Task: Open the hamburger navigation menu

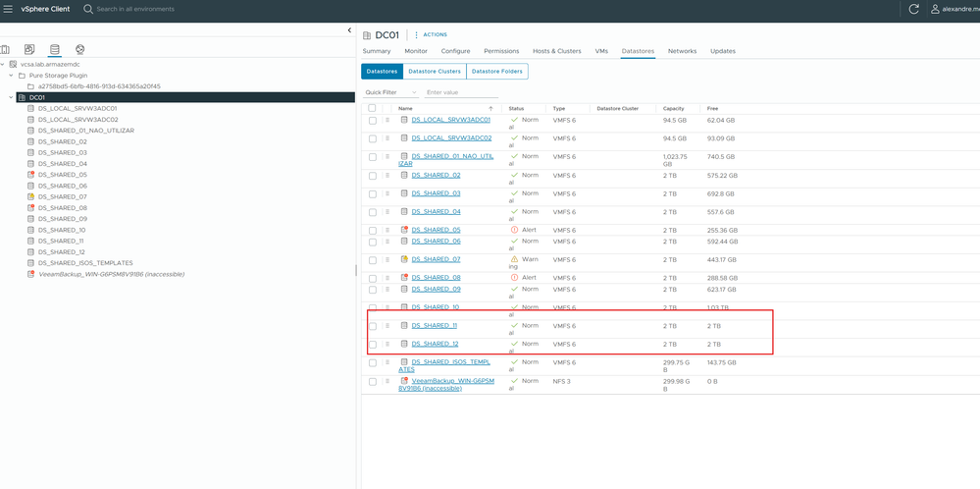Action: 8,9
